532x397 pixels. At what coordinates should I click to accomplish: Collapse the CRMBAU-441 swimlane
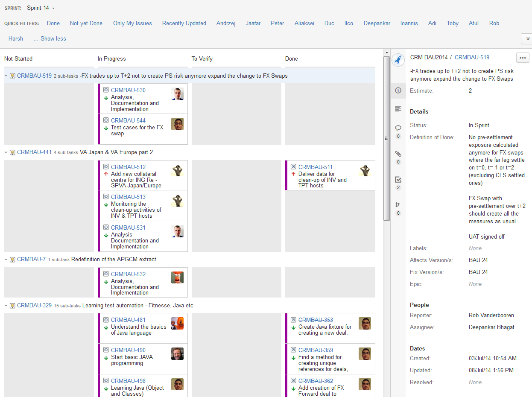[x=6, y=152]
